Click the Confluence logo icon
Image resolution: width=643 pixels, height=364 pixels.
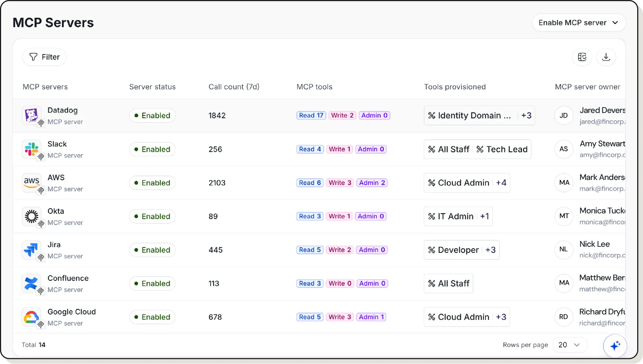31,283
